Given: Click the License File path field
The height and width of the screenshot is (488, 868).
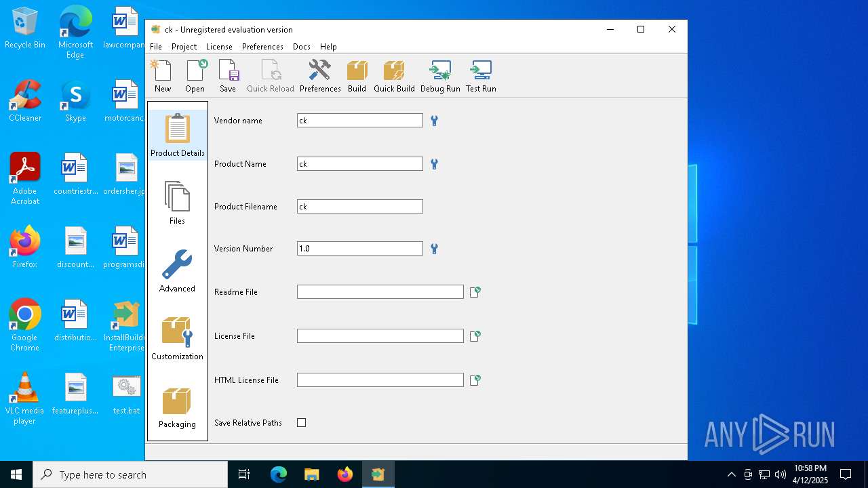Looking at the screenshot, I should pos(380,336).
